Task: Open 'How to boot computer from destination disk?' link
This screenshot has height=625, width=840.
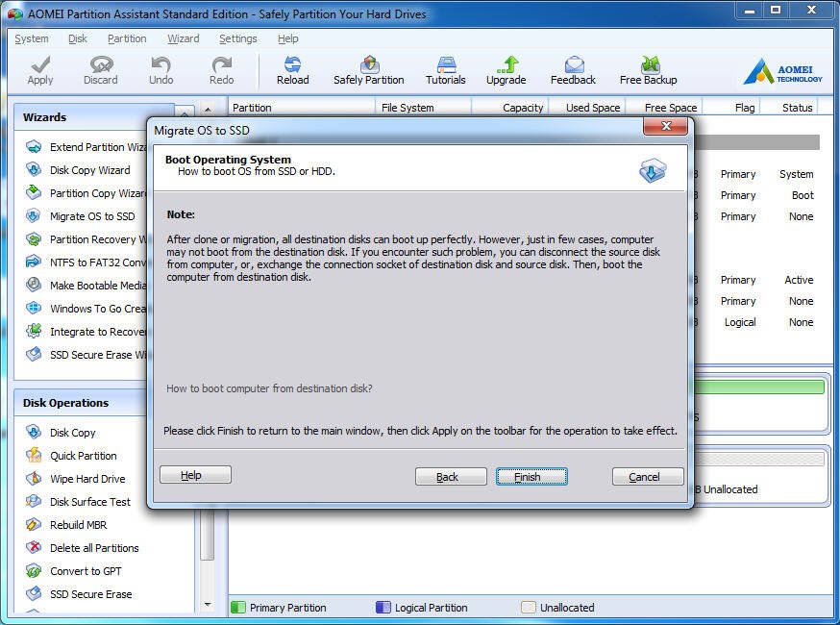Action: click(x=269, y=388)
